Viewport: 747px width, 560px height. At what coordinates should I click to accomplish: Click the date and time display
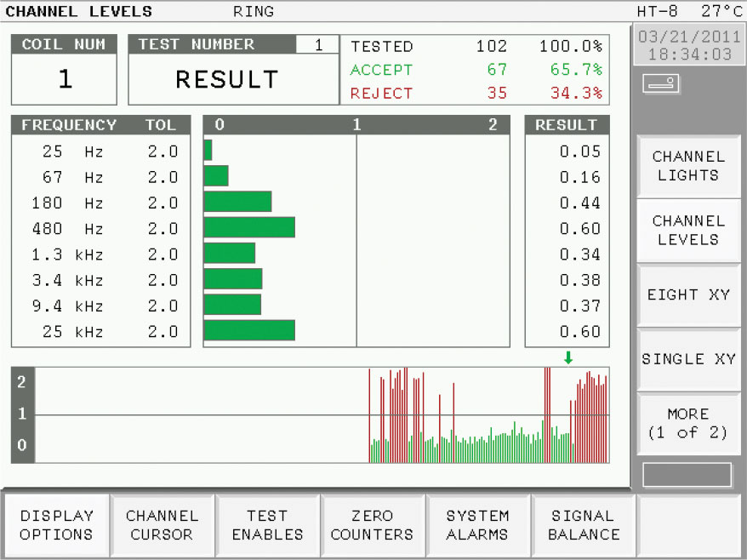tap(689, 45)
